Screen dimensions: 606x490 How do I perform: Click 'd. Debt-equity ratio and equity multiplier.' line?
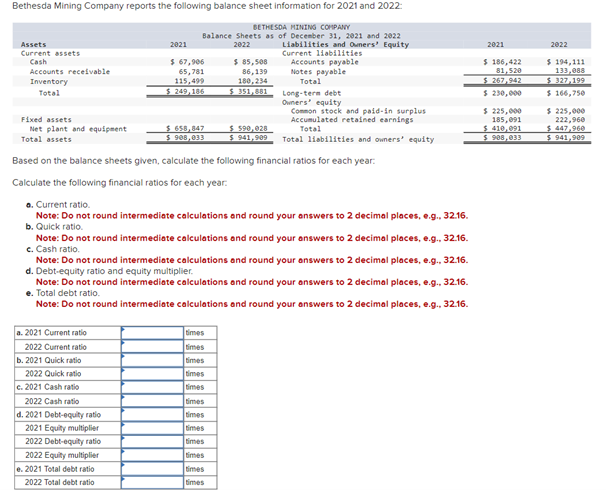click(109, 271)
